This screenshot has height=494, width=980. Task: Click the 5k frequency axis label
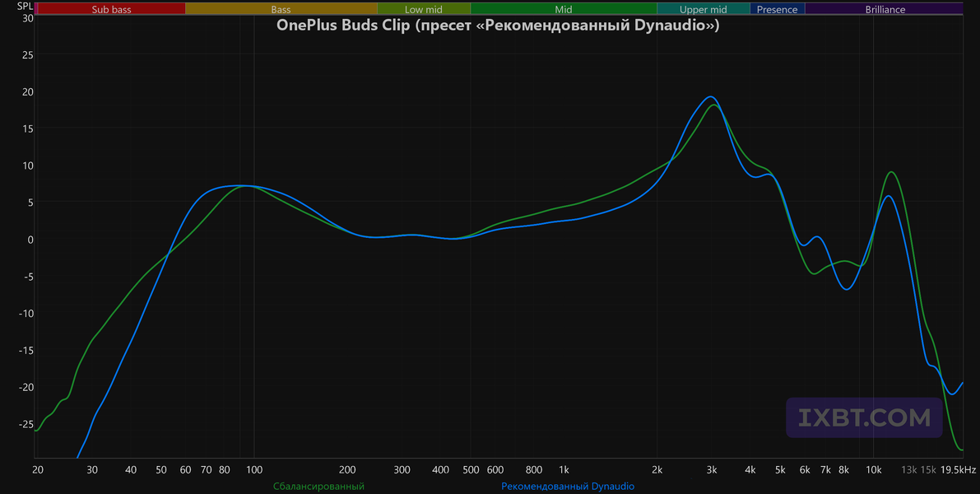[780, 470]
